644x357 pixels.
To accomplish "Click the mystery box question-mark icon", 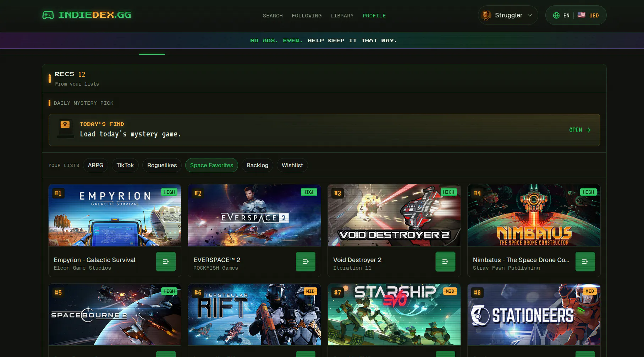I will [66, 129].
